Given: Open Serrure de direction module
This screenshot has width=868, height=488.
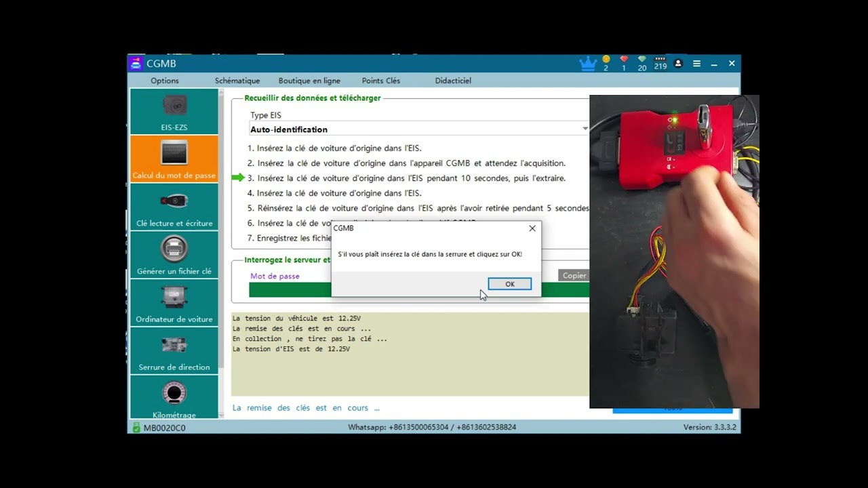Looking at the screenshot, I should [174, 351].
